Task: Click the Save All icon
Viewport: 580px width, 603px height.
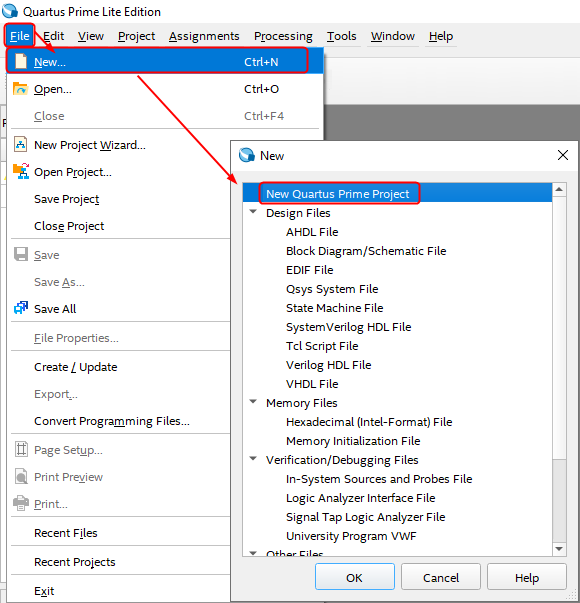Action: coord(21,308)
